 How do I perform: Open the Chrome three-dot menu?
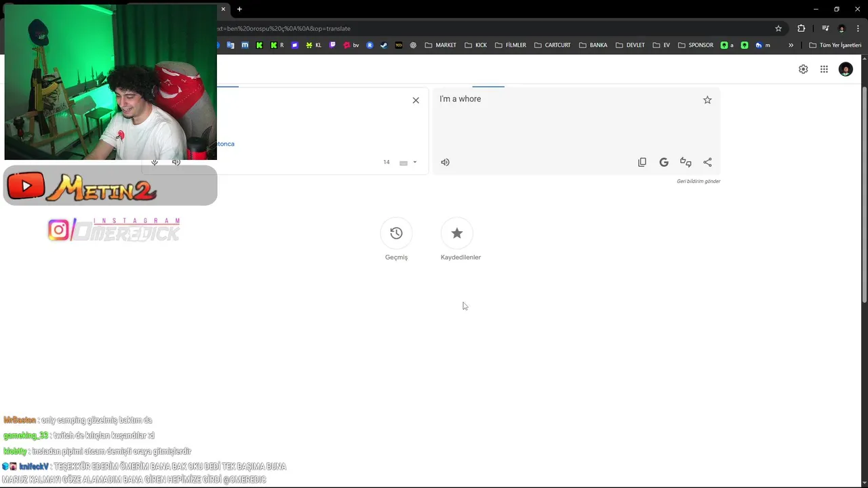click(858, 28)
